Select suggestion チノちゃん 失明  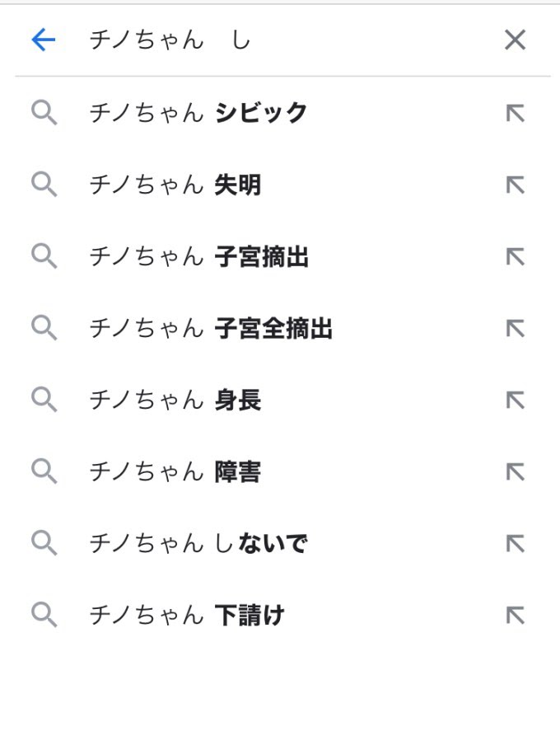pyautogui.click(x=280, y=185)
